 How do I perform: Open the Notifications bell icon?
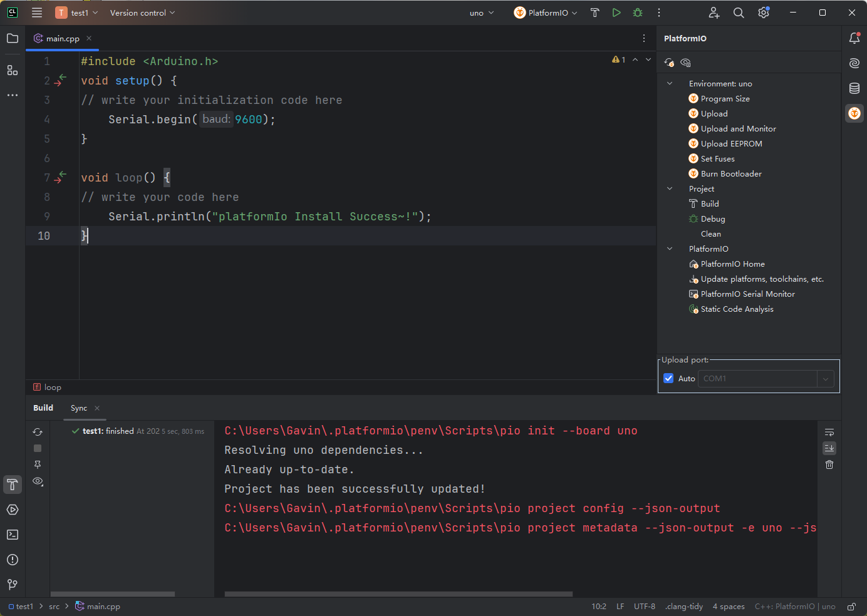tap(854, 38)
